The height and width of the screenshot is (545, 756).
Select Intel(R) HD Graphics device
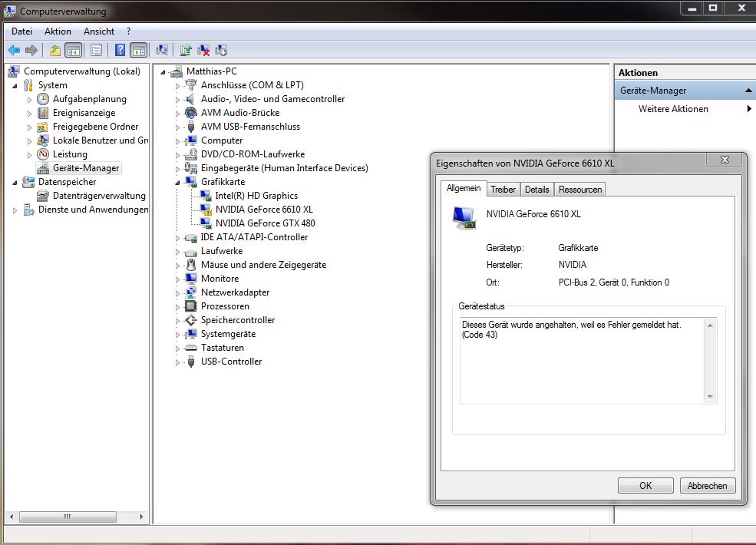(256, 196)
